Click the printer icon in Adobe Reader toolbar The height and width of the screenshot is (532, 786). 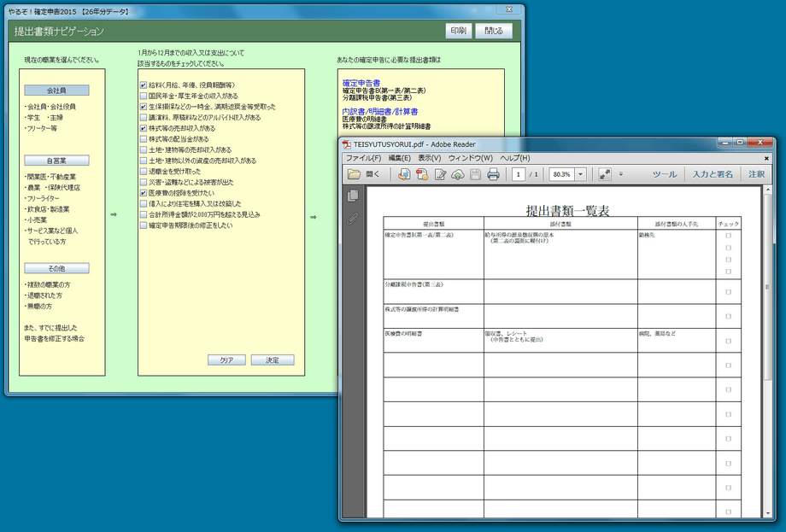coord(493,174)
